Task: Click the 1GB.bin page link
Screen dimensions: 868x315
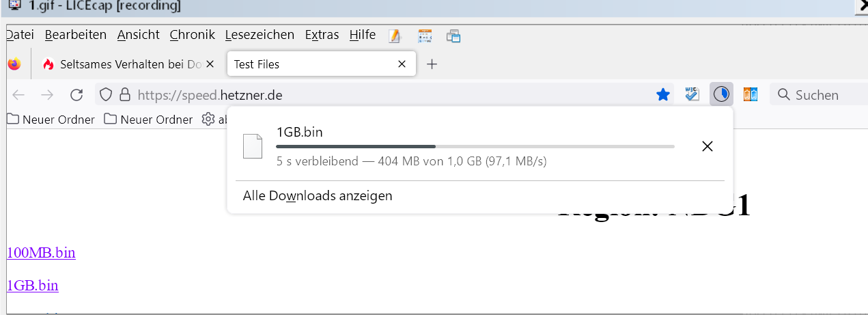Action: click(32, 286)
